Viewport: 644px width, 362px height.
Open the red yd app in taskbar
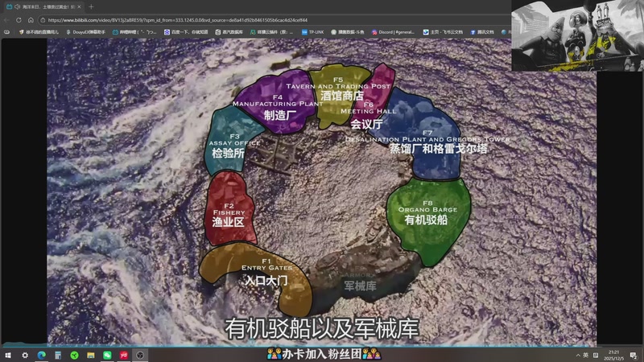[124, 355]
